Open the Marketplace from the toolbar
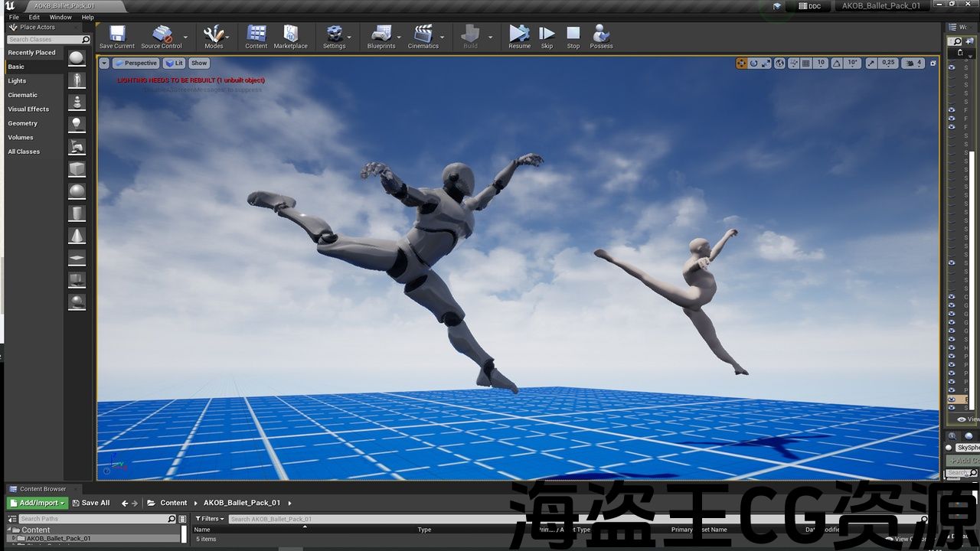 [x=290, y=35]
